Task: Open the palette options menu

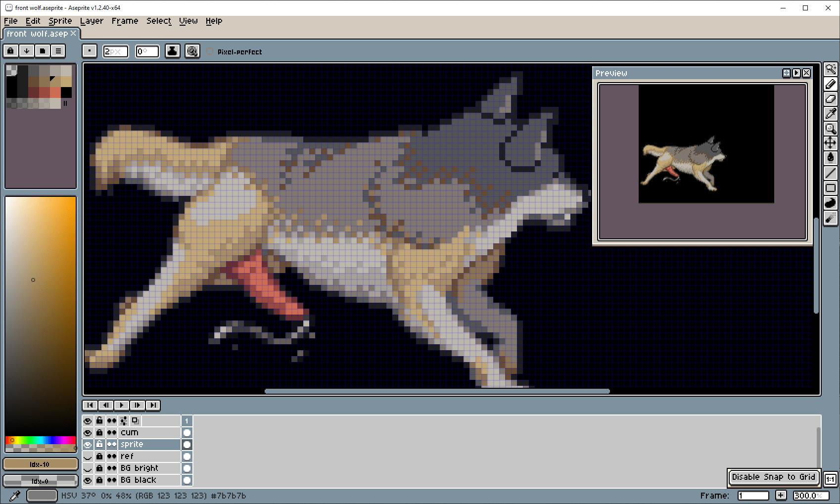Action: [58, 51]
